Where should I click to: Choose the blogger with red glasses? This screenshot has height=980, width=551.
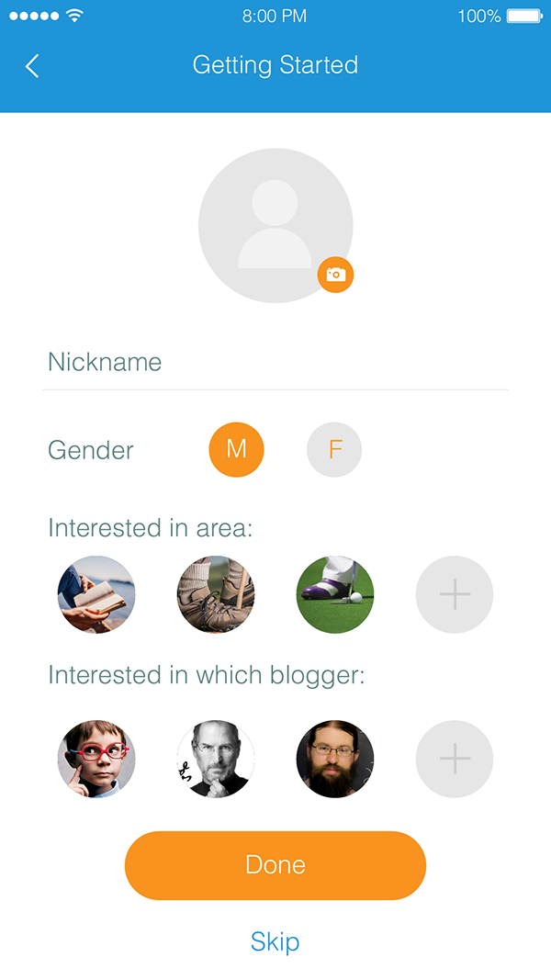[96, 759]
